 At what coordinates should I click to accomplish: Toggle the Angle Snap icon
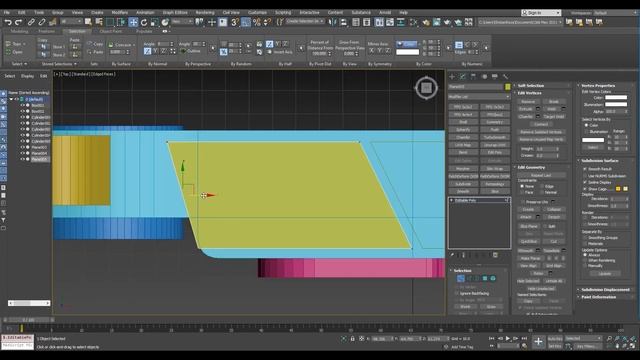246,22
